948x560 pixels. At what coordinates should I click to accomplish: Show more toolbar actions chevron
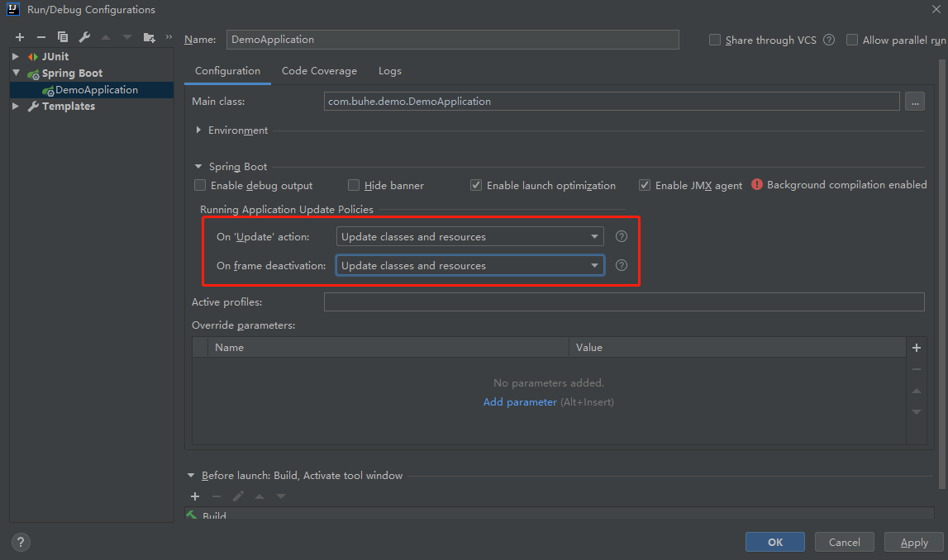tap(169, 37)
